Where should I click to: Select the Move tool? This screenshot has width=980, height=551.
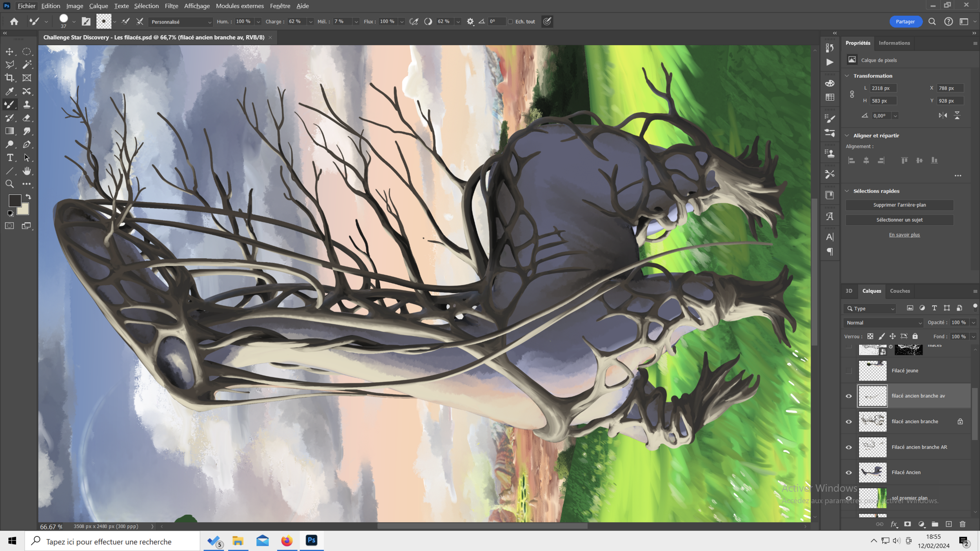9,51
